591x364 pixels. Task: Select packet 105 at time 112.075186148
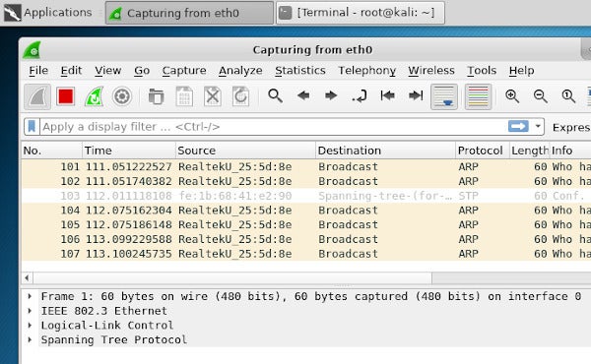pos(306,224)
